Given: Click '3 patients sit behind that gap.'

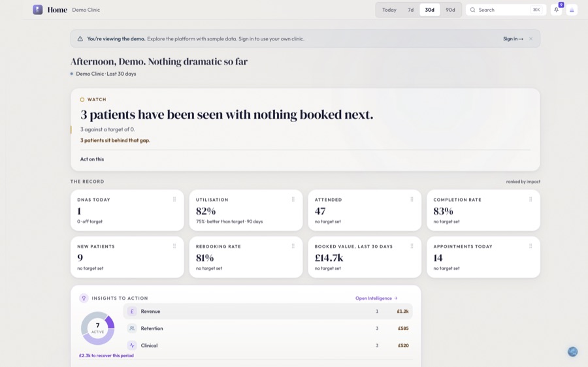Looking at the screenshot, I should pyautogui.click(x=115, y=140).
